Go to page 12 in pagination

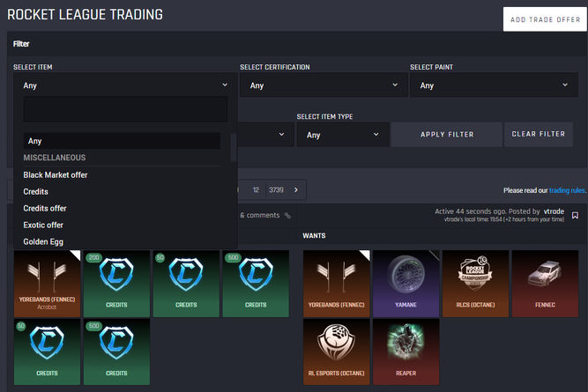tap(256, 190)
